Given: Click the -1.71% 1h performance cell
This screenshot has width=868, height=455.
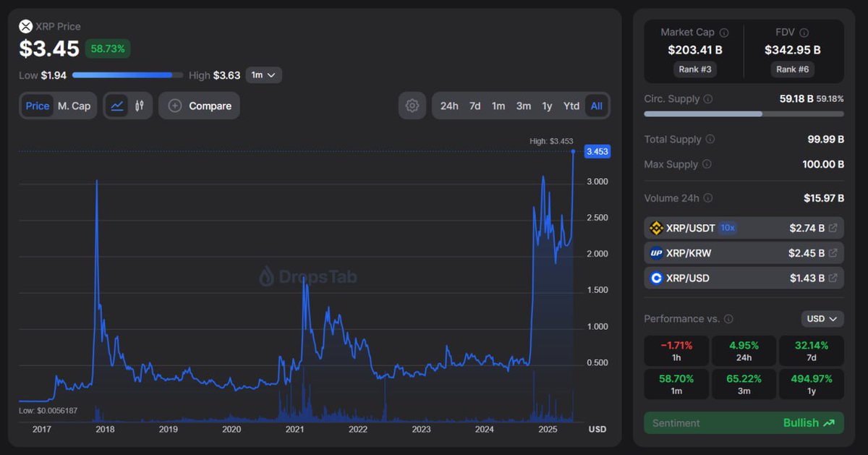Looking at the screenshot, I should (676, 350).
